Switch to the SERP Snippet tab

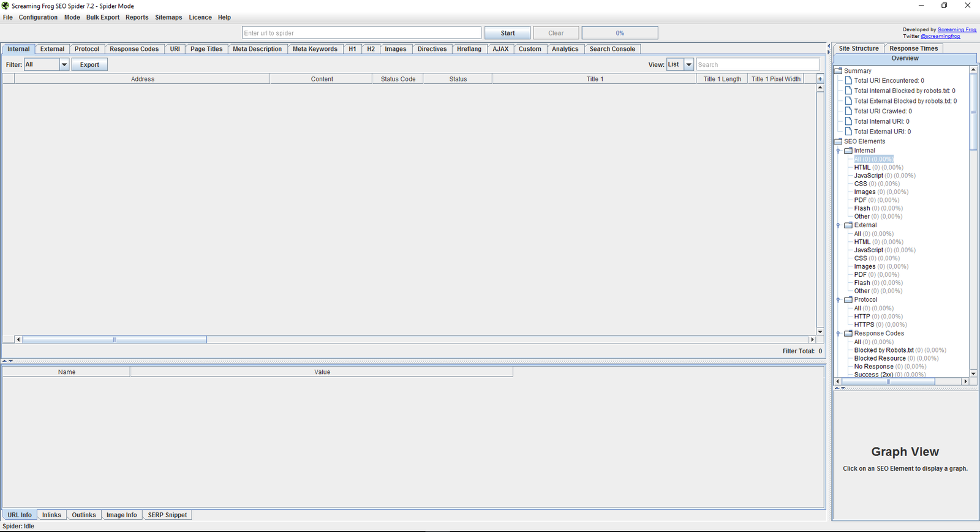click(167, 515)
